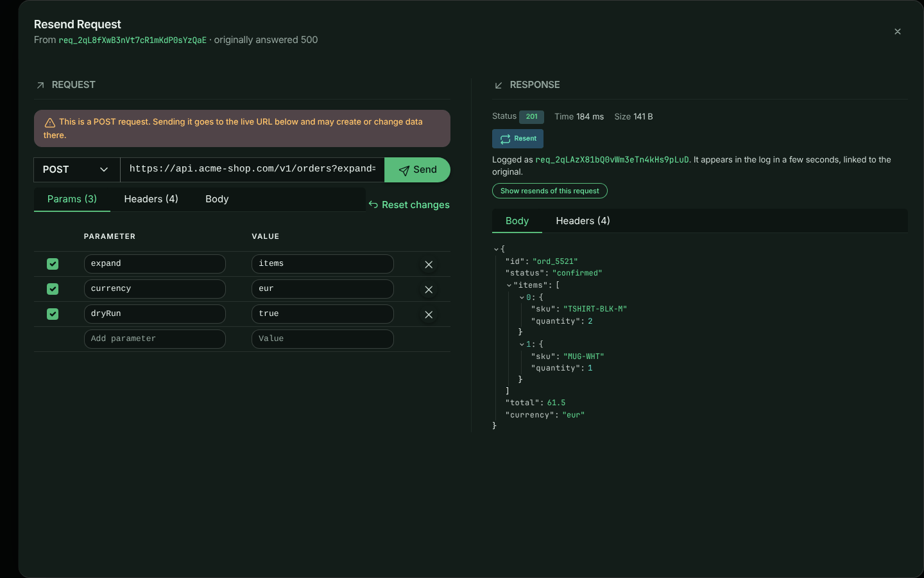Image resolution: width=924 pixels, height=578 pixels.
Task: Disable the currency parameter checkbox
Action: 53,289
